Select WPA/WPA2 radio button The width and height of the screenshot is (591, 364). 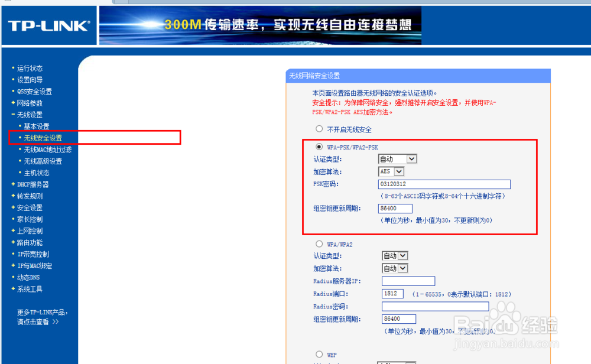319,244
